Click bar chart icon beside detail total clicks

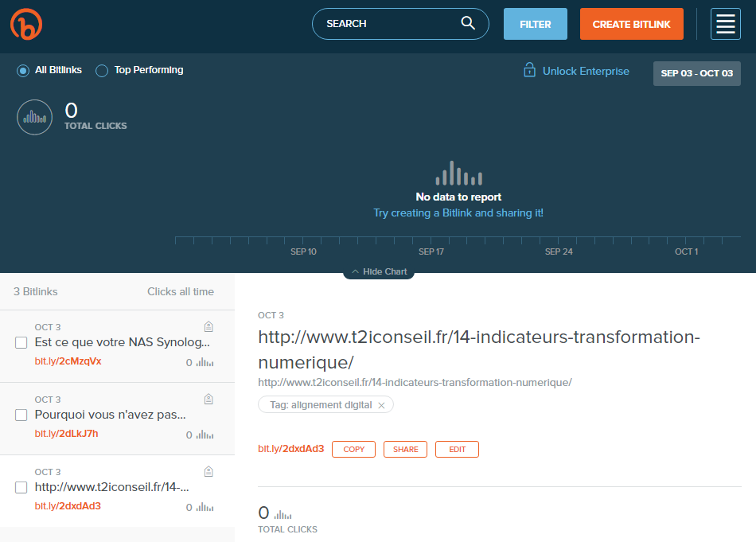click(x=283, y=514)
